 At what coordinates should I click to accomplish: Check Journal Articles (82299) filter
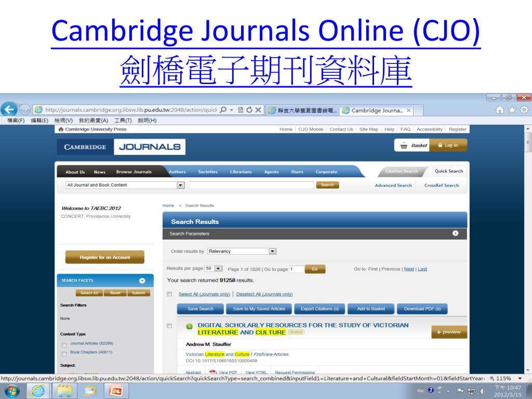[x=64, y=345]
